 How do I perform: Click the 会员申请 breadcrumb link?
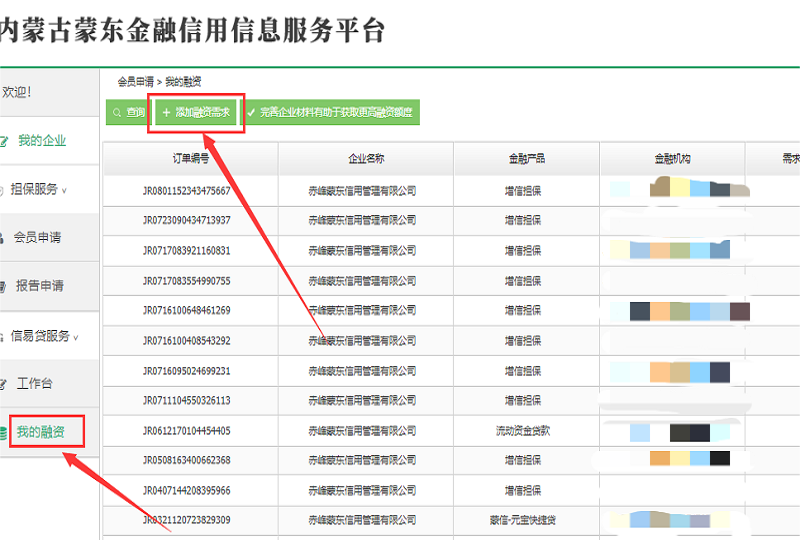135,82
